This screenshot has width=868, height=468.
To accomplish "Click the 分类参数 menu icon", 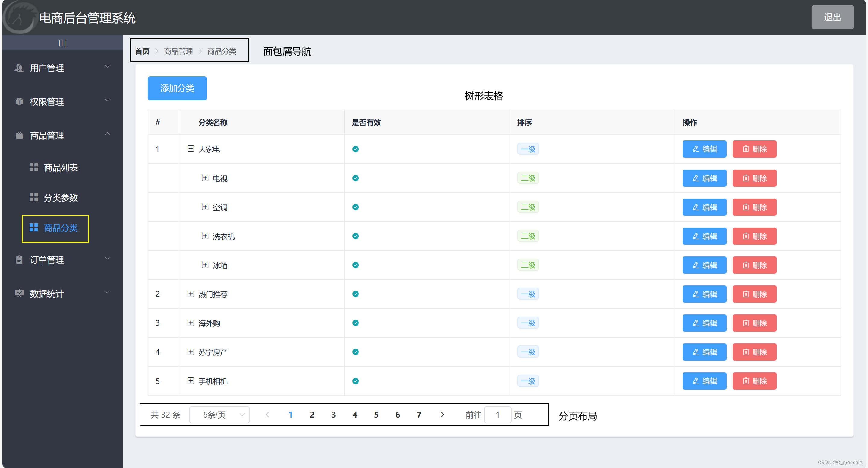I will (32, 197).
